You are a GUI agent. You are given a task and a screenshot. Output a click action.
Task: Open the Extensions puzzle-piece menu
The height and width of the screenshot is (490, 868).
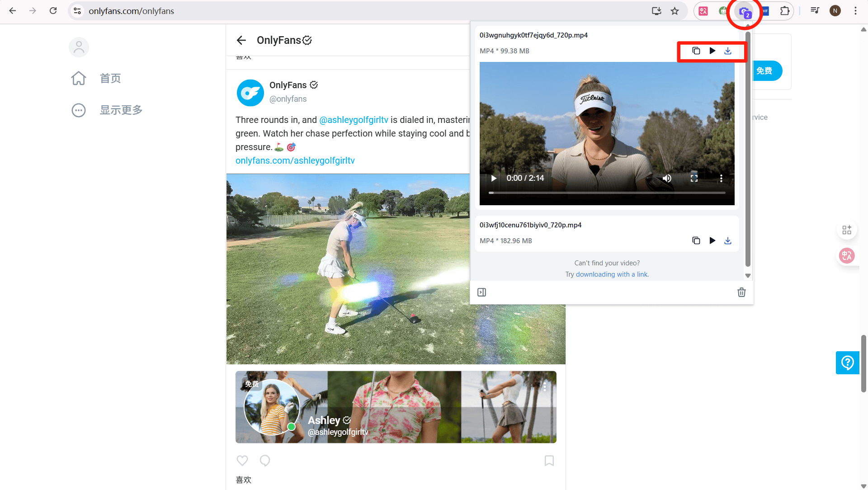(785, 11)
